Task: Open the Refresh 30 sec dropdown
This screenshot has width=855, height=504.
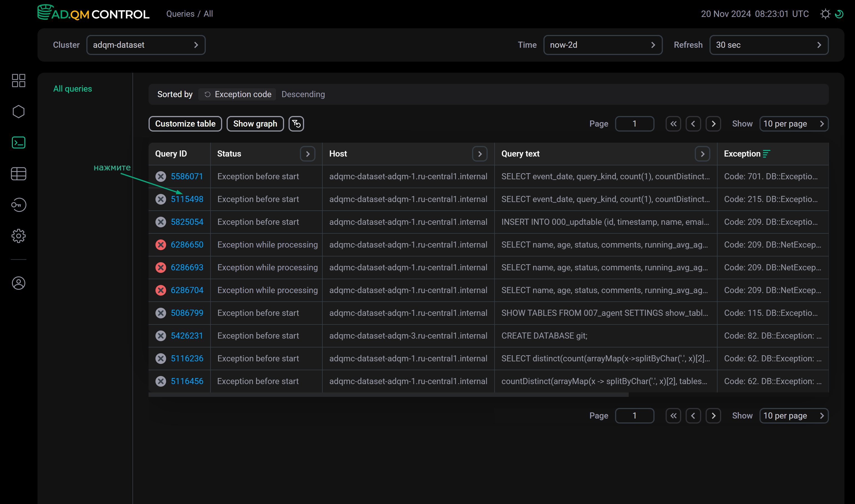Action: coord(769,45)
